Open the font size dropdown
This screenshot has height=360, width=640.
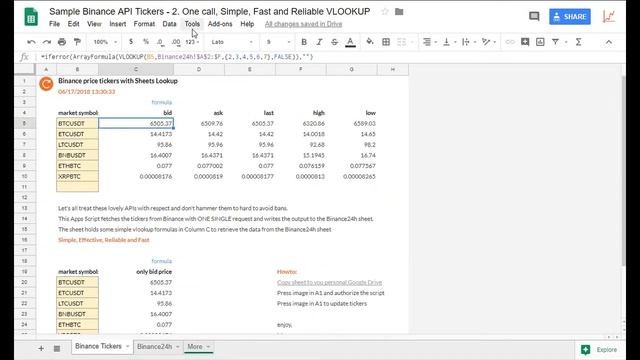click(x=278, y=42)
